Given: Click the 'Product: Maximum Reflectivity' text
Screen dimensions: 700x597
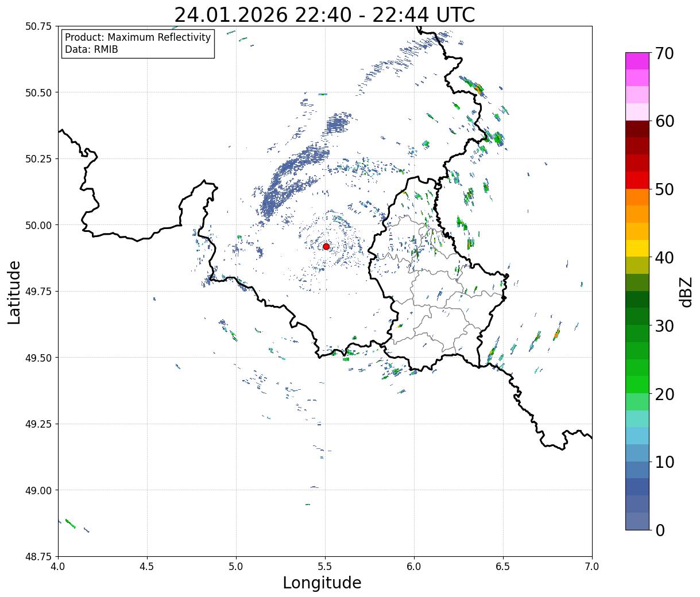Looking at the screenshot, I should tap(138, 37).
